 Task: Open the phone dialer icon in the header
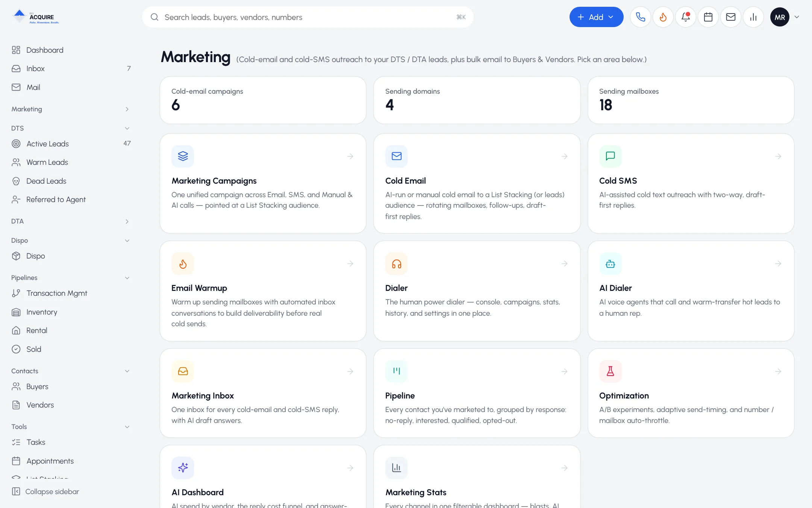click(x=640, y=17)
